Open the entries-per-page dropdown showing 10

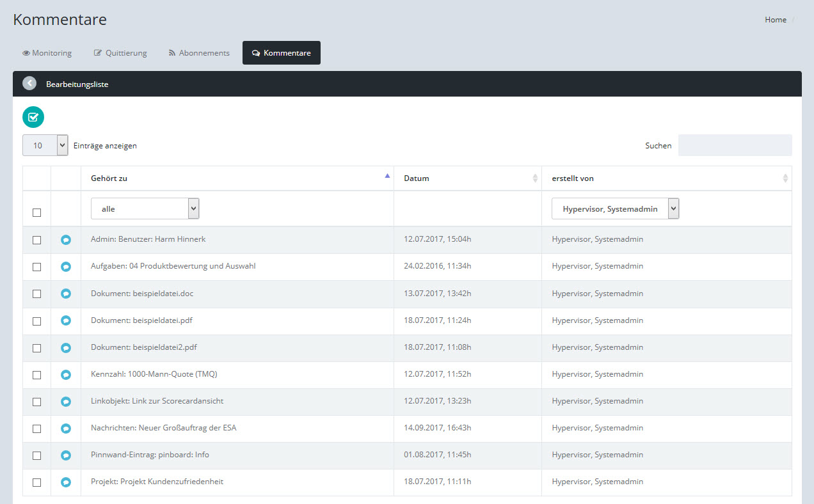[x=45, y=145]
